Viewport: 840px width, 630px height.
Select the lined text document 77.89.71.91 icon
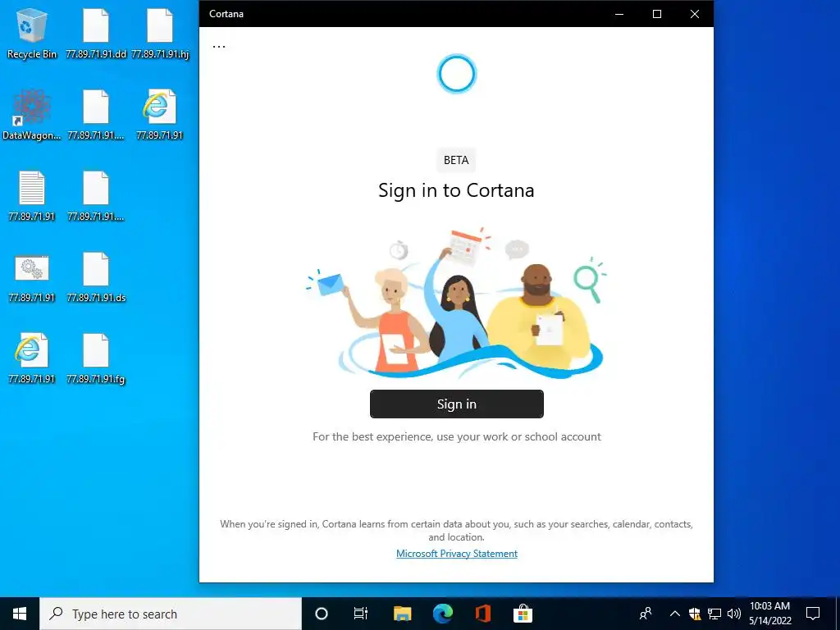pos(32,196)
